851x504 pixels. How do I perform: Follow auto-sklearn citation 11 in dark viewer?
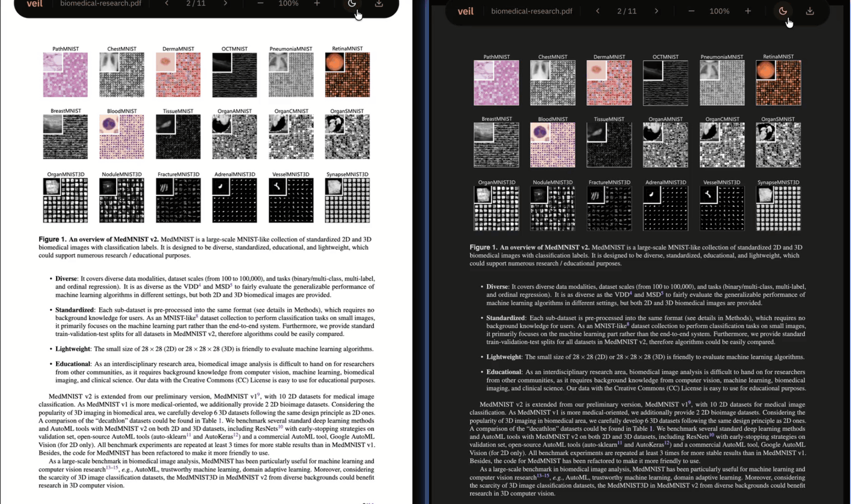pyautogui.click(x=619, y=443)
